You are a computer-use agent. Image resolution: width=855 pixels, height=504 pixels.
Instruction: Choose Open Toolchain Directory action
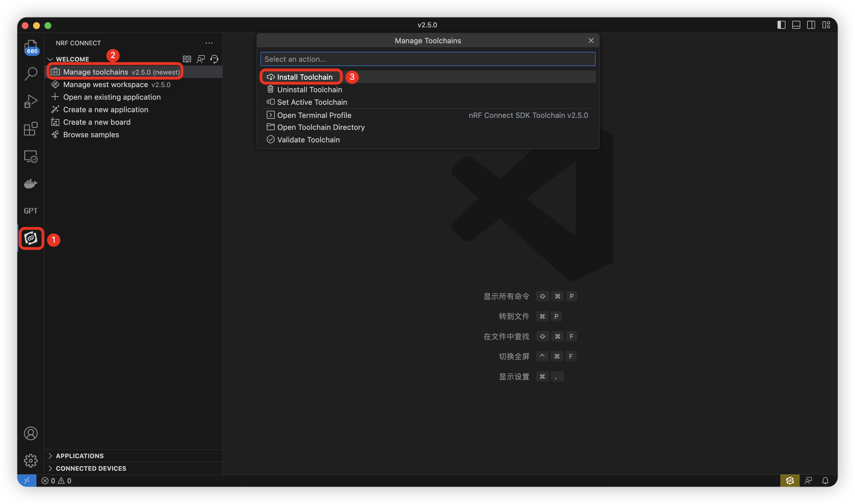click(x=428, y=127)
